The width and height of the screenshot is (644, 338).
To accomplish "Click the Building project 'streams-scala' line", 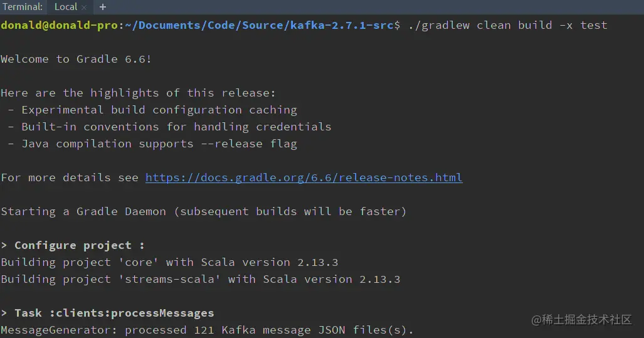I will [x=201, y=279].
